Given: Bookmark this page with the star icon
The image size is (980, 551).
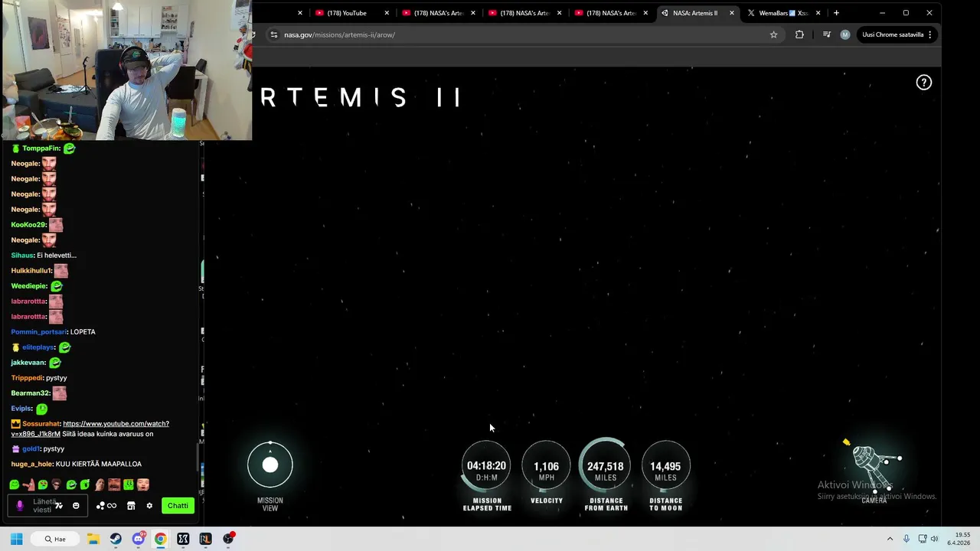Looking at the screenshot, I should pos(773,34).
